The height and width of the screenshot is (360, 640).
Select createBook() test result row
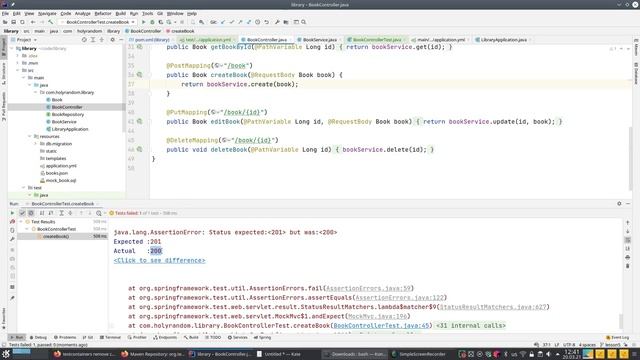(62, 236)
